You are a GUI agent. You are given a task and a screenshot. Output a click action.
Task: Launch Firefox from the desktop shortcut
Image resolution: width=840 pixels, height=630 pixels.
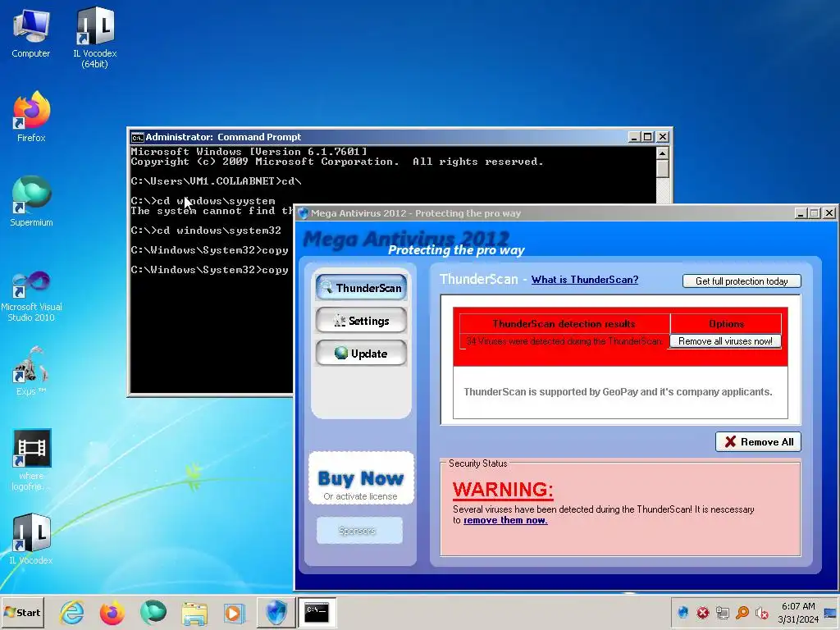coord(31,116)
